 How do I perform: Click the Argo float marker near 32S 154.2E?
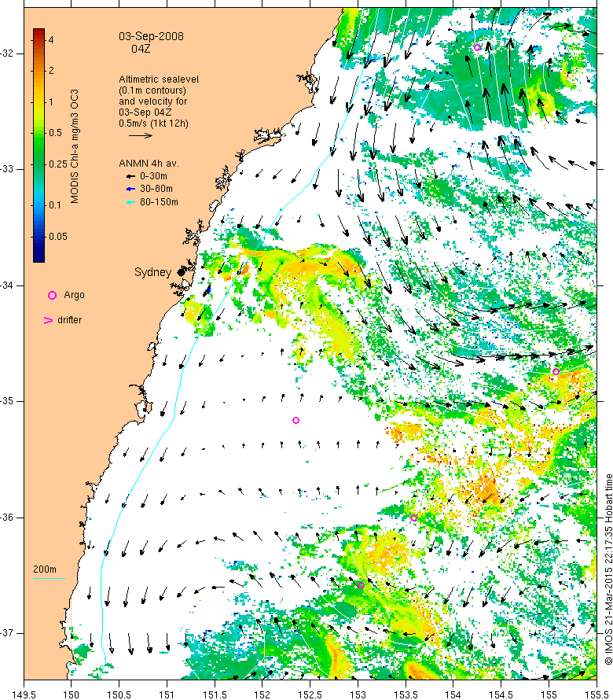click(477, 47)
